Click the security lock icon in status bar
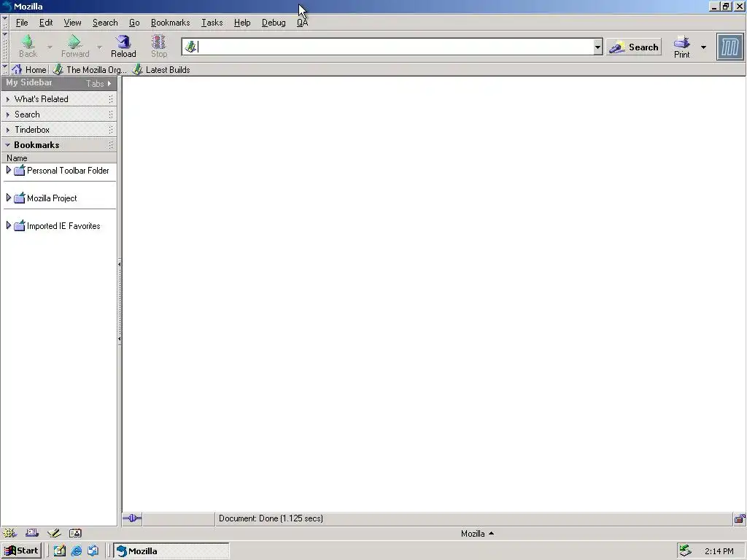747x560 pixels. (740, 518)
